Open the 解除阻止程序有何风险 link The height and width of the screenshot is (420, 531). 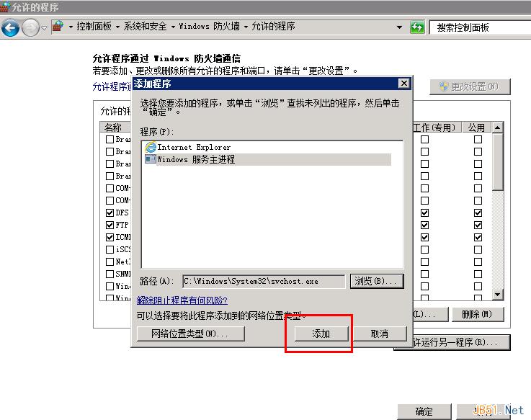[x=182, y=300]
